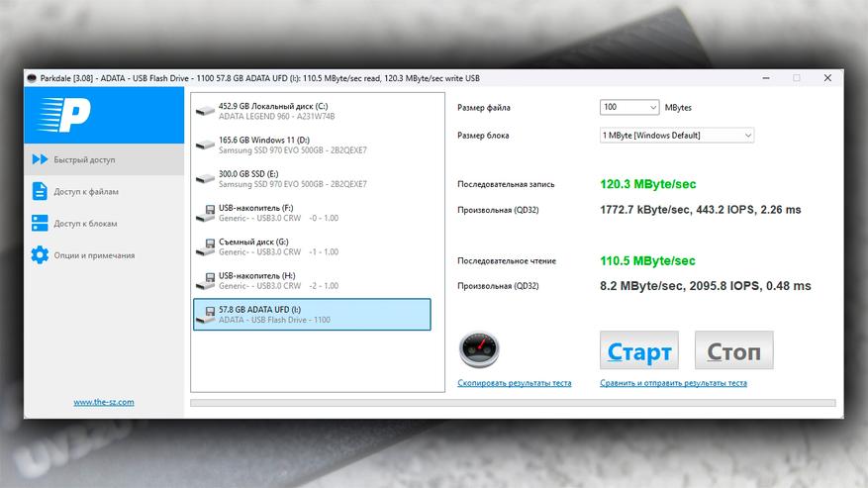Open the file size dropdown showing 100
Image resolution: width=868 pixels, height=488 pixels.
(x=629, y=107)
